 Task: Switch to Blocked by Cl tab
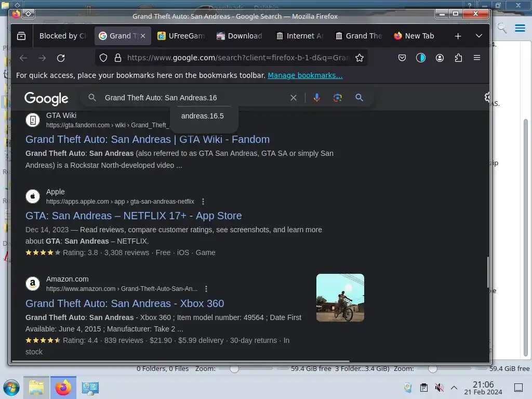pyautogui.click(x=63, y=36)
